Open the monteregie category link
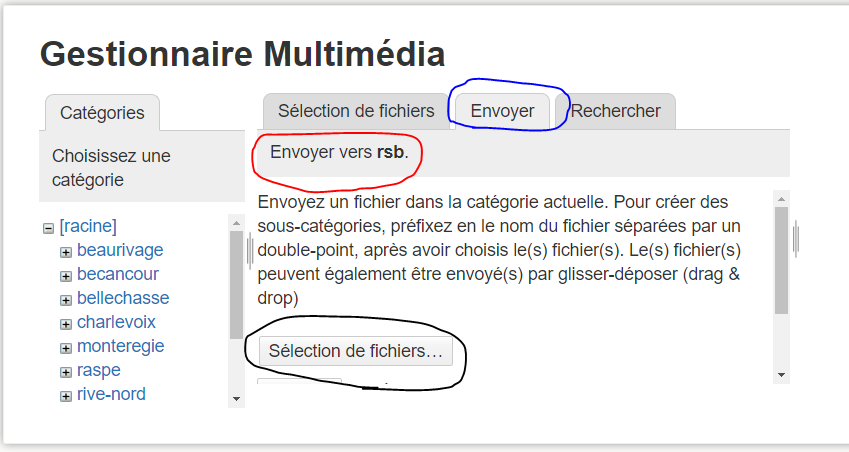The image size is (849, 452). pos(120,346)
